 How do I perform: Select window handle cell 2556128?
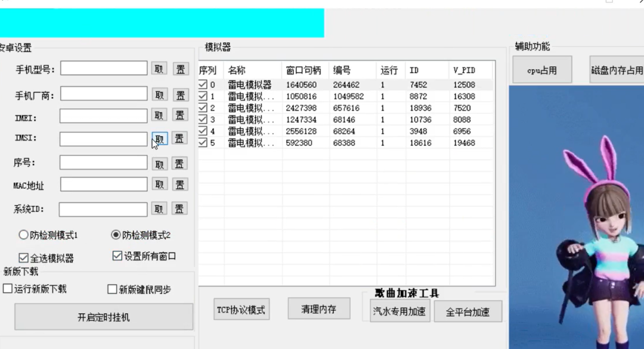301,131
